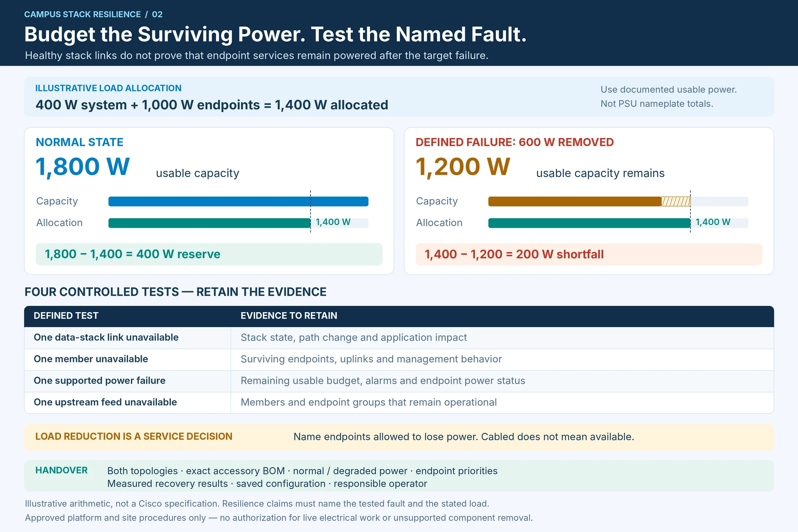Screen dimensions: 798x532
Task: Select the 'One upstream feed unavailable' row
Action: coord(399,403)
